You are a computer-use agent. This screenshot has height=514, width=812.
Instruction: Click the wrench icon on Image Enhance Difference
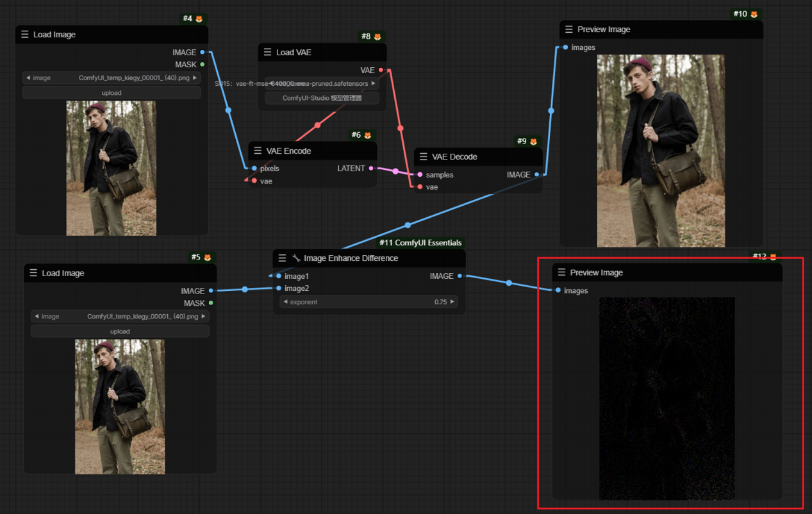point(296,258)
